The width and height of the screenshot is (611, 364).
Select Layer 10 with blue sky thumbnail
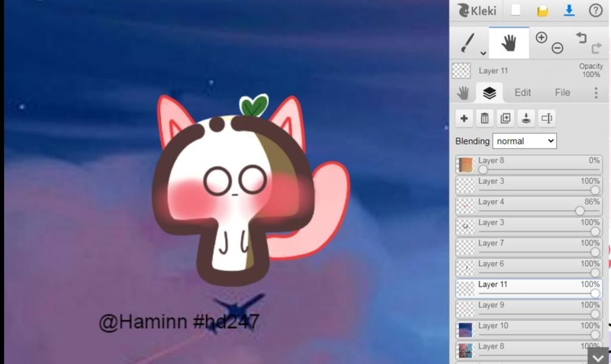529,330
